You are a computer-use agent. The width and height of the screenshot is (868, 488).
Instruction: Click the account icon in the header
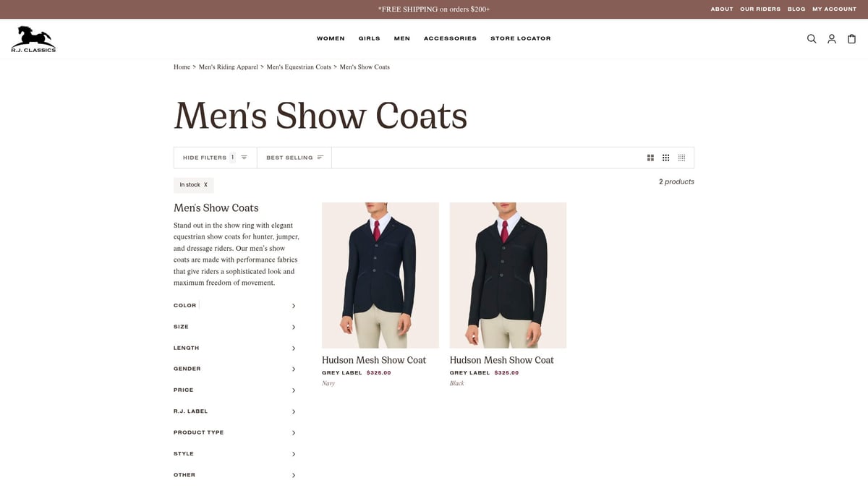click(x=831, y=38)
